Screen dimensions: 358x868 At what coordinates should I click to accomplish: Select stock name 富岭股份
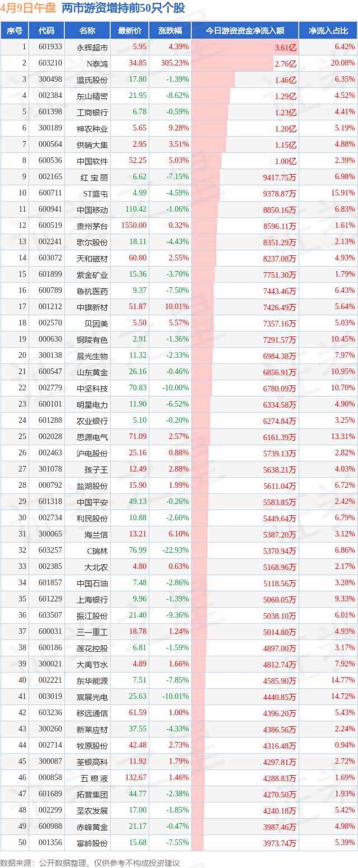(92, 843)
